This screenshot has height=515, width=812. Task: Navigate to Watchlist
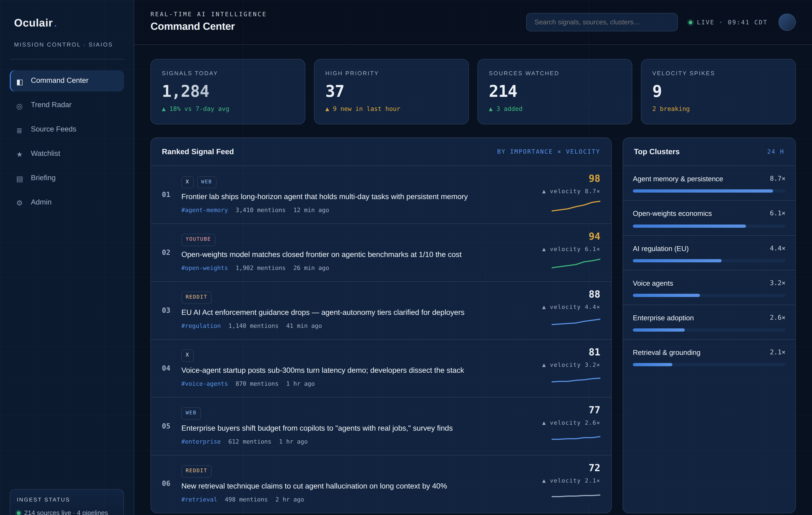(x=67, y=153)
